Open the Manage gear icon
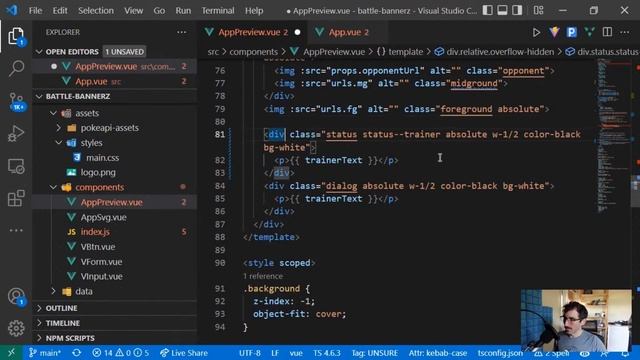The width and height of the screenshot is (640, 360). (x=16, y=328)
